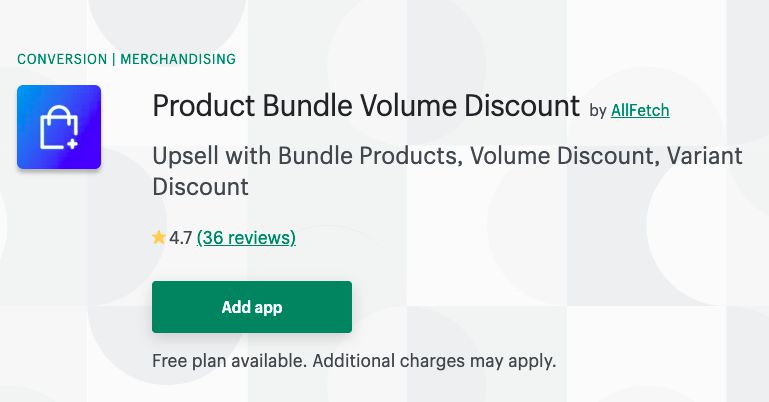Click the blue shopping bag app icon
769x402 pixels.
click(59, 127)
